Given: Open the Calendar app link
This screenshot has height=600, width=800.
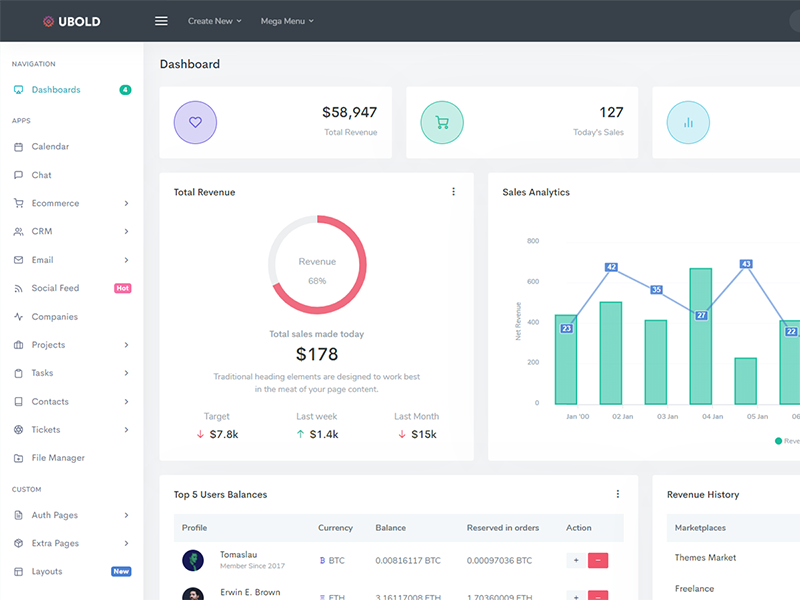Looking at the screenshot, I should [x=50, y=146].
